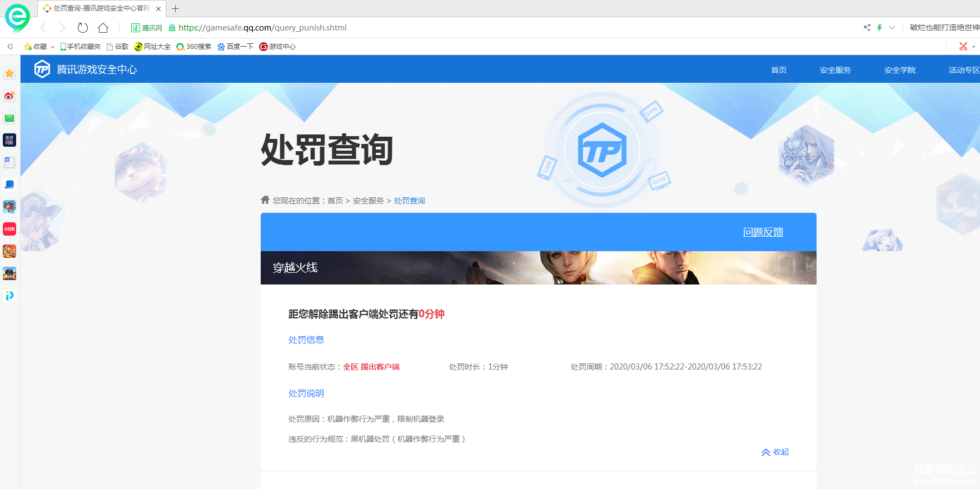Open the 收藏 favorites star button

coord(35,47)
